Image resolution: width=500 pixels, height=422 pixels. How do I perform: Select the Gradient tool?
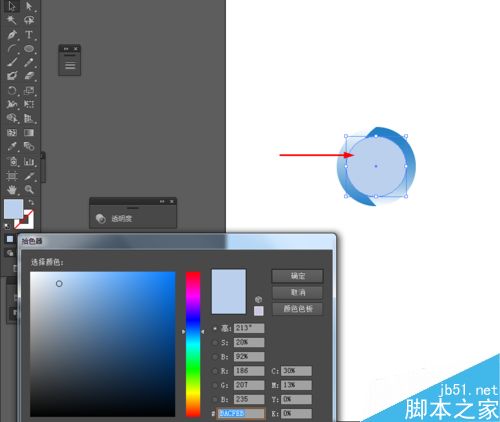point(29,133)
